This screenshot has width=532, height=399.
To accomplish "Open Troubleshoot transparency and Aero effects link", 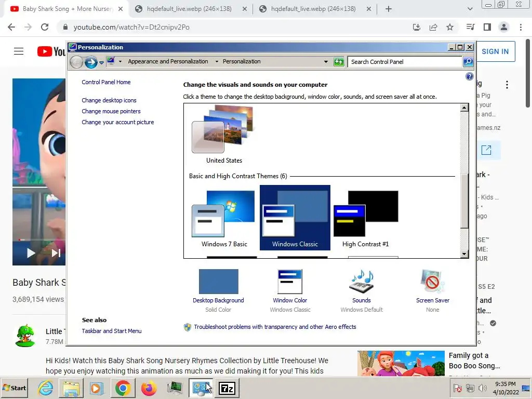I will [x=275, y=327].
